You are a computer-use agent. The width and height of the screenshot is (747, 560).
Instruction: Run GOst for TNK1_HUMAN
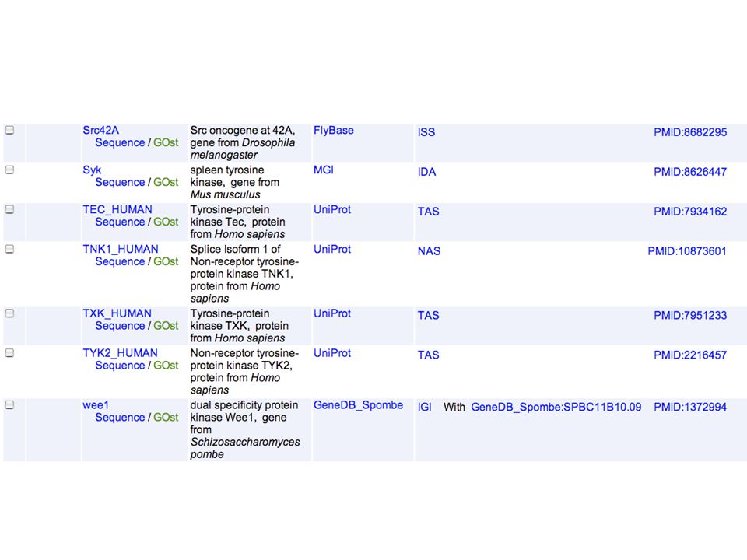[x=166, y=261]
